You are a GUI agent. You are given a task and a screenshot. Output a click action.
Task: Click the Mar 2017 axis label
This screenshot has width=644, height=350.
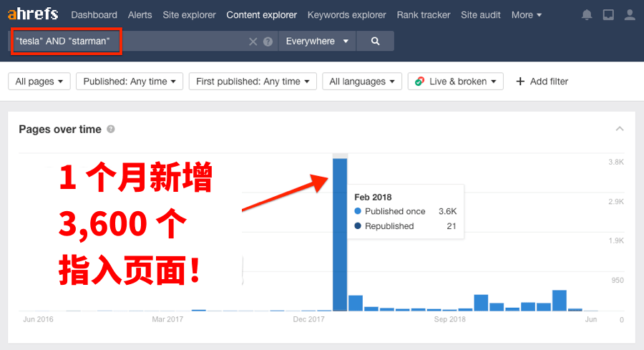[167, 319]
